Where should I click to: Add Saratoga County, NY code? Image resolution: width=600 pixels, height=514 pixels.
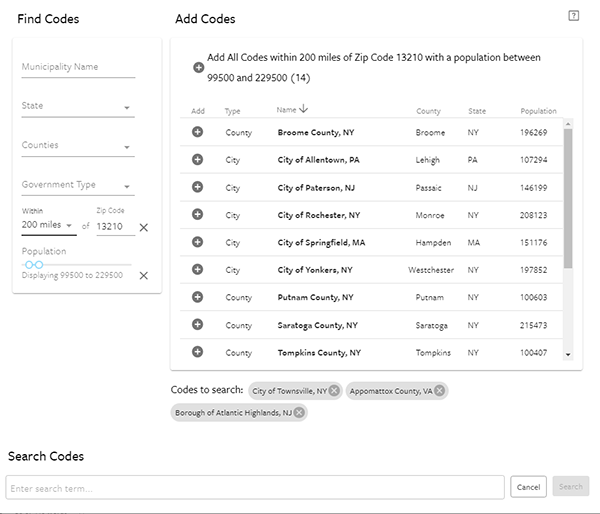point(197,325)
